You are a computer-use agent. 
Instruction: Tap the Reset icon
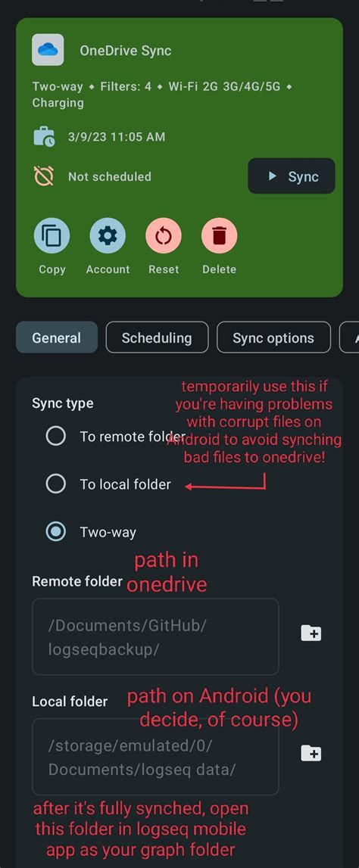164,236
